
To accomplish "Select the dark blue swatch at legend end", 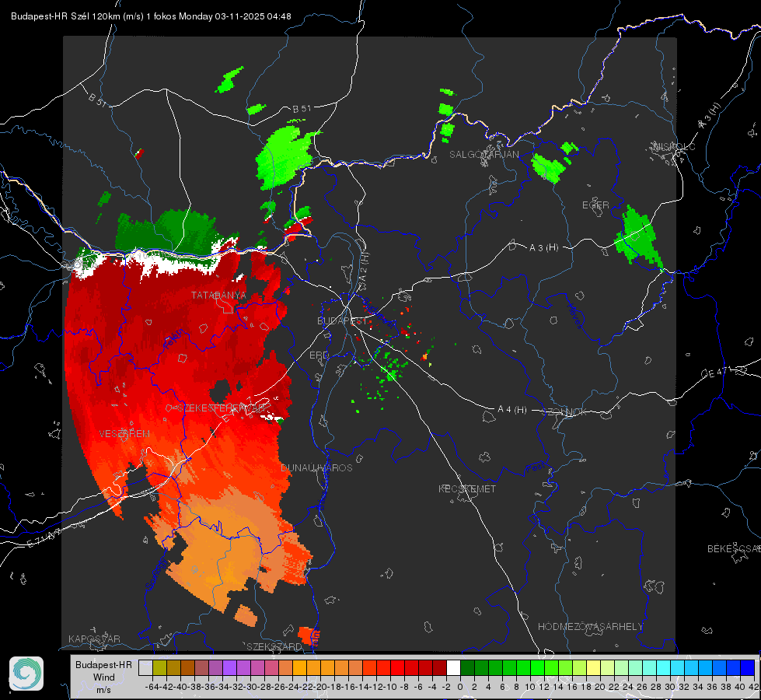I will pyautogui.click(x=748, y=668).
